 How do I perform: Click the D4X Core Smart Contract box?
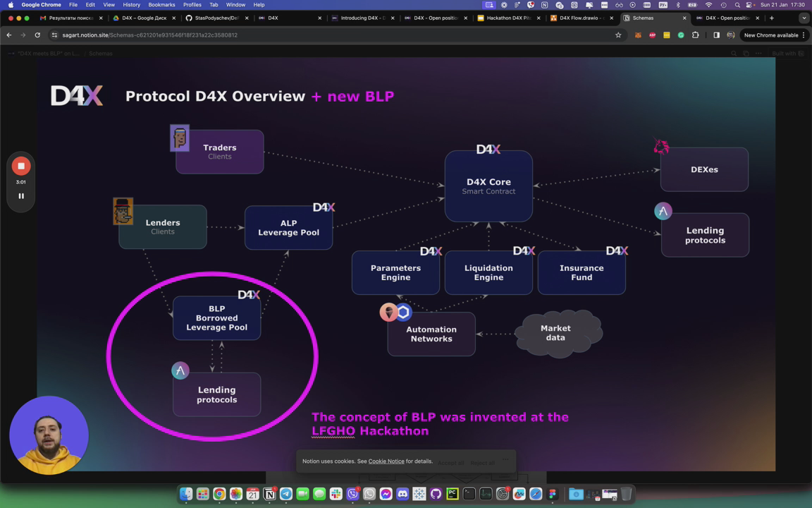[488, 186]
